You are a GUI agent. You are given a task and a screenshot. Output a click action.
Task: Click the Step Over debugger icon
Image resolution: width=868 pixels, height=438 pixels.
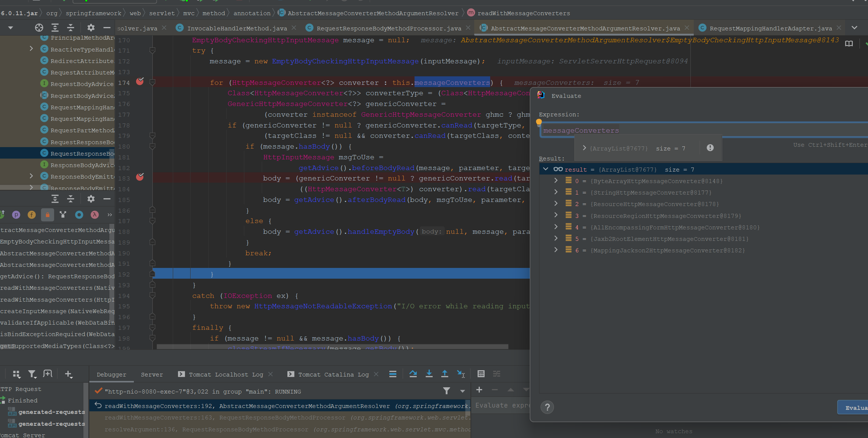413,374
